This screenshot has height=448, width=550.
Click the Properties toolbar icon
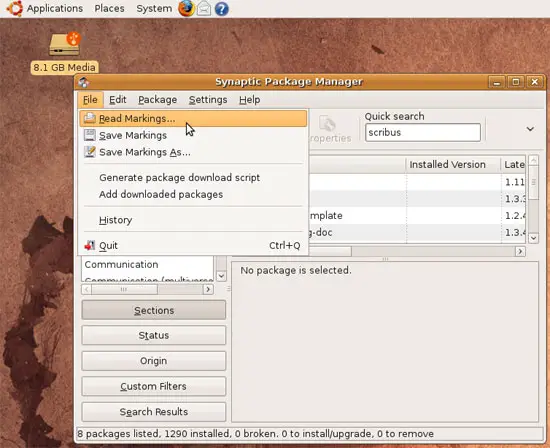coord(328,125)
